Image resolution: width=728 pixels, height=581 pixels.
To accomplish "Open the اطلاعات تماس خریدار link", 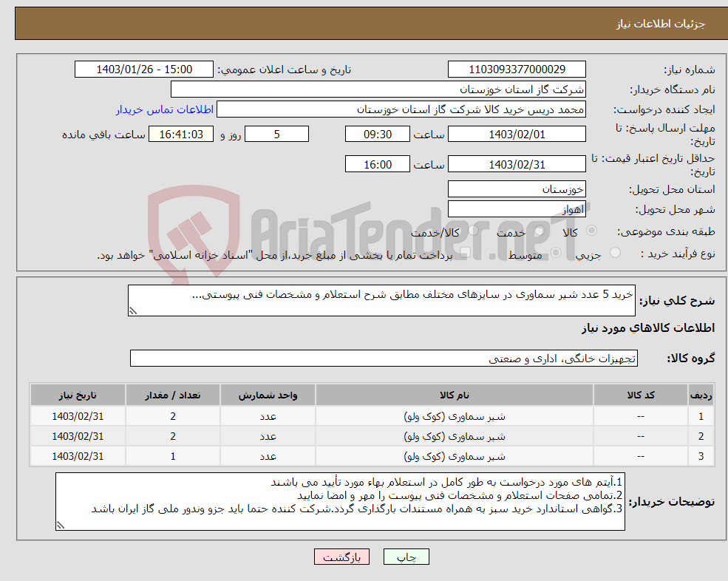I will (164, 109).
